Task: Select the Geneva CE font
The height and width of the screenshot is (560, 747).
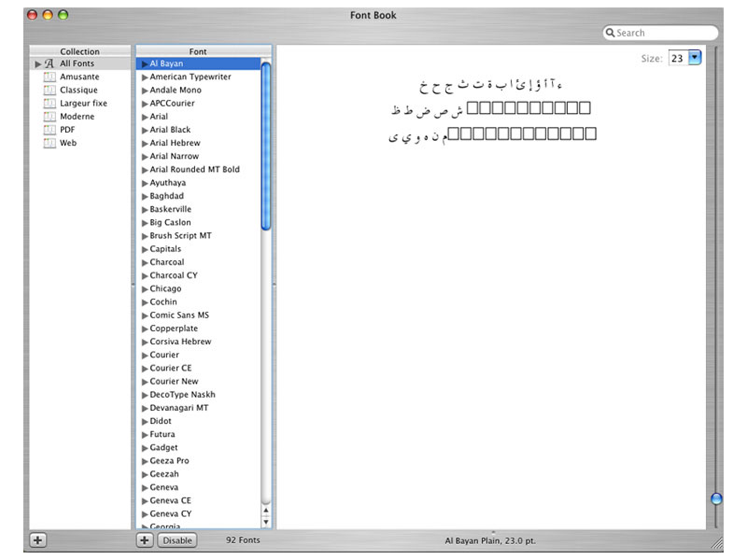Action: [170, 500]
